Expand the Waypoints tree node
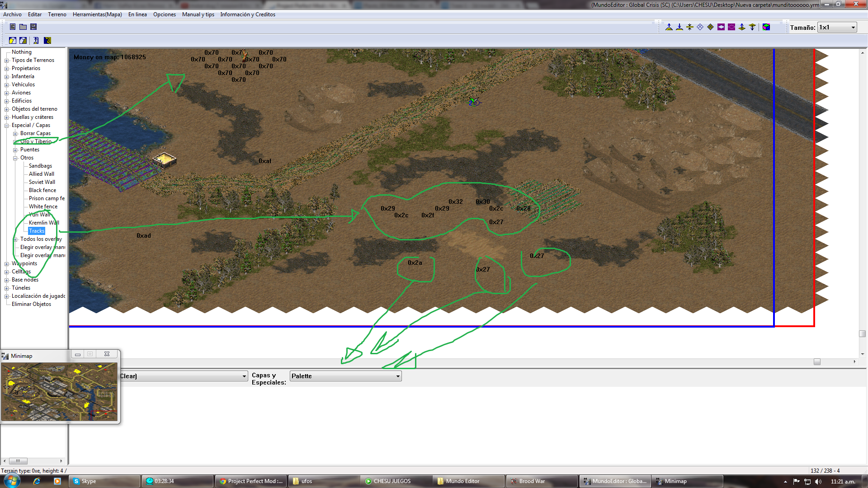The image size is (868, 488). click(x=5, y=263)
